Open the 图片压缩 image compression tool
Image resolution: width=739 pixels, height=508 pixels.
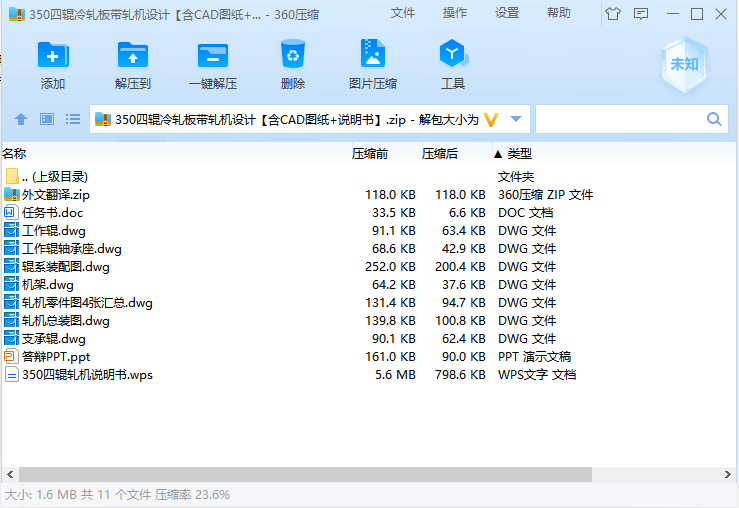(x=373, y=53)
